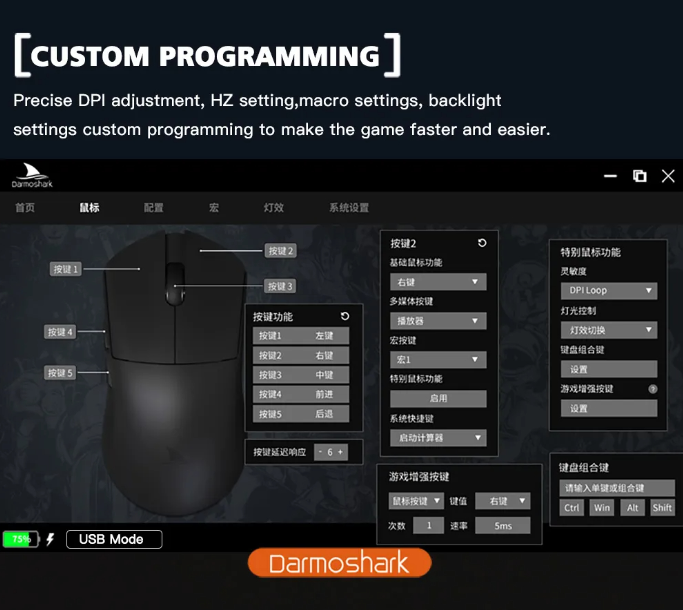Expand the 播放器 multimedia dropdown

(438, 321)
